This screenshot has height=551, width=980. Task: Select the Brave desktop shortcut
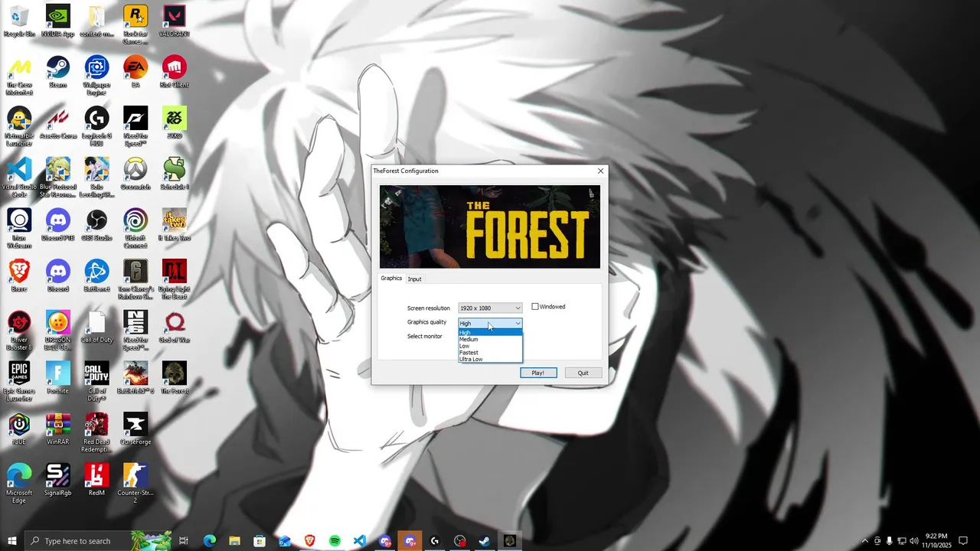tap(19, 276)
